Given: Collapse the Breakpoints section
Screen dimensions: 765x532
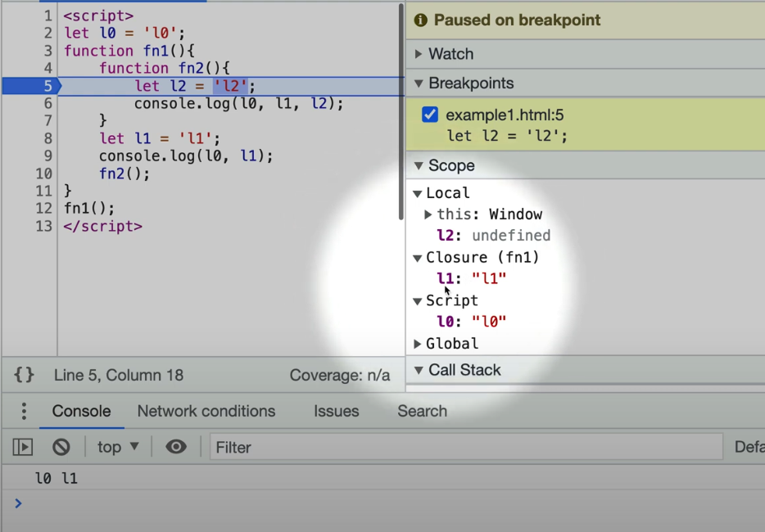Looking at the screenshot, I should 418,83.
